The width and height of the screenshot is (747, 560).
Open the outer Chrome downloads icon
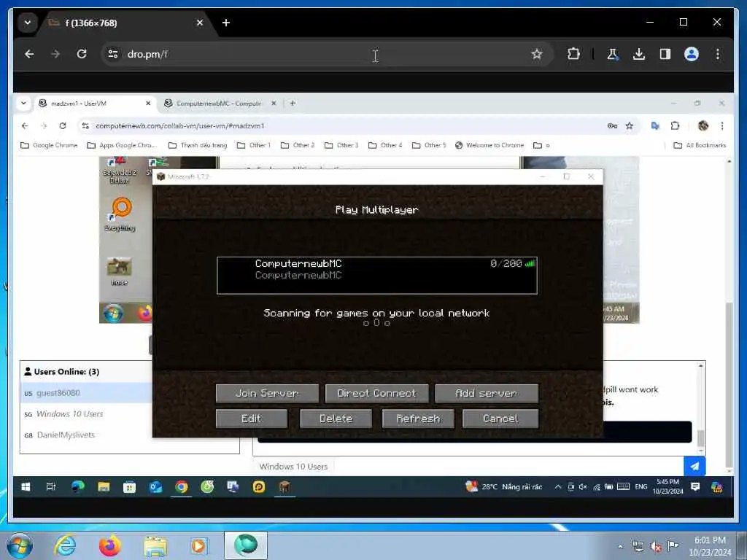639,54
